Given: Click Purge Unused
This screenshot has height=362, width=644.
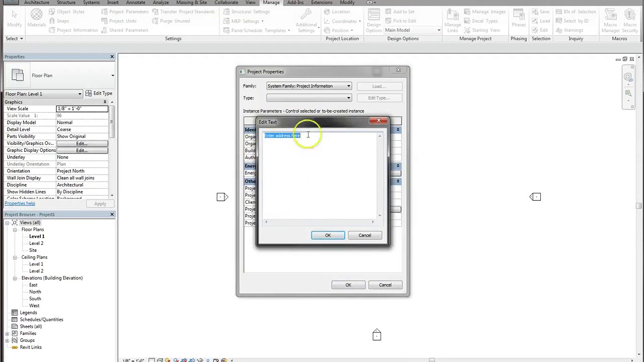Looking at the screenshot, I should click(171, 21).
